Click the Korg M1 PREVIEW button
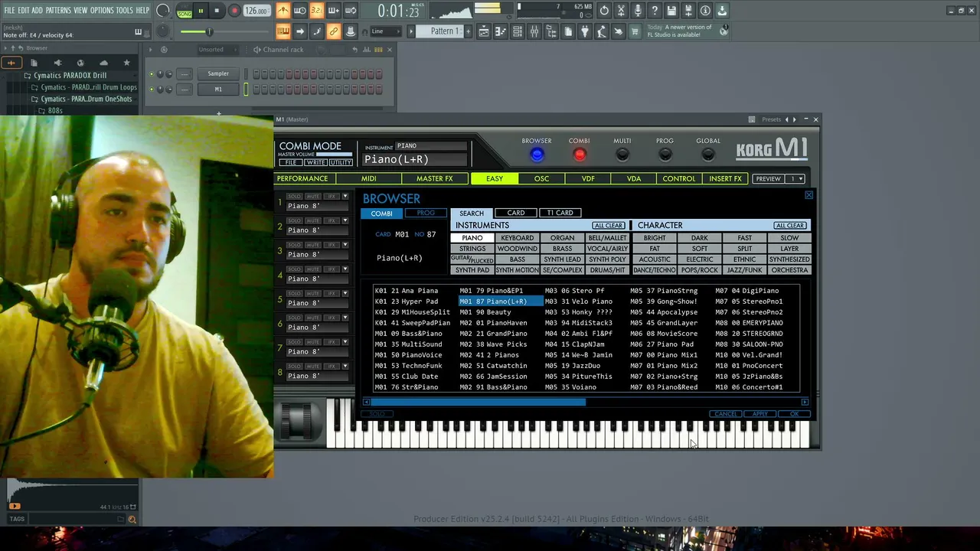This screenshot has width=980, height=551. point(768,179)
